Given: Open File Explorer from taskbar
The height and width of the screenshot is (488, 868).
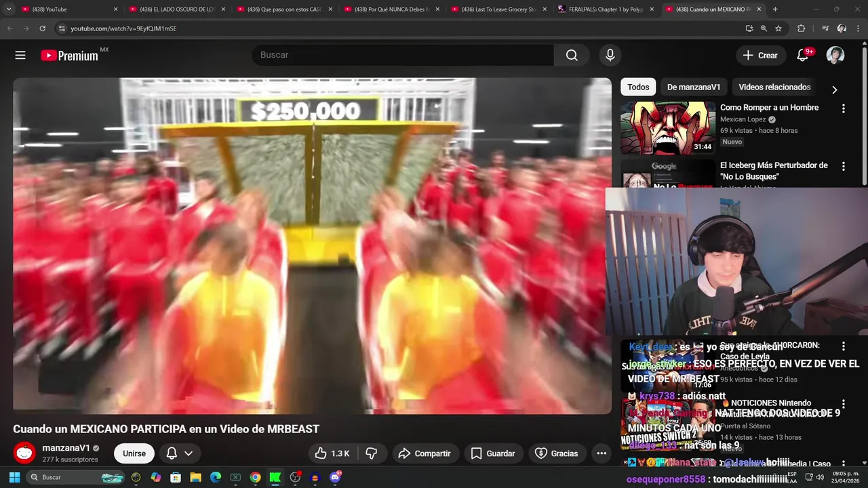Looking at the screenshot, I should pyautogui.click(x=195, y=477).
